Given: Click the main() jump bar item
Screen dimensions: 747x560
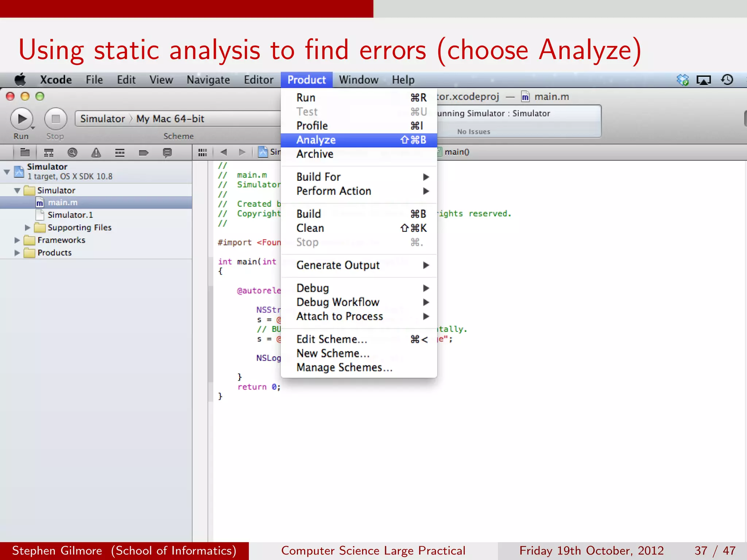Looking at the screenshot, I should pos(457,152).
